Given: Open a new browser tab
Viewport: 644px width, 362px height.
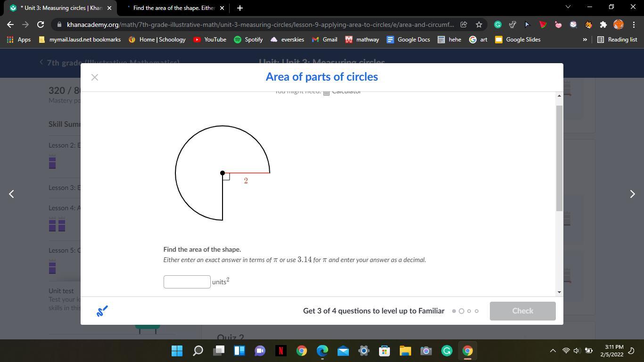Looking at the screenshot, I should (240, 8).
